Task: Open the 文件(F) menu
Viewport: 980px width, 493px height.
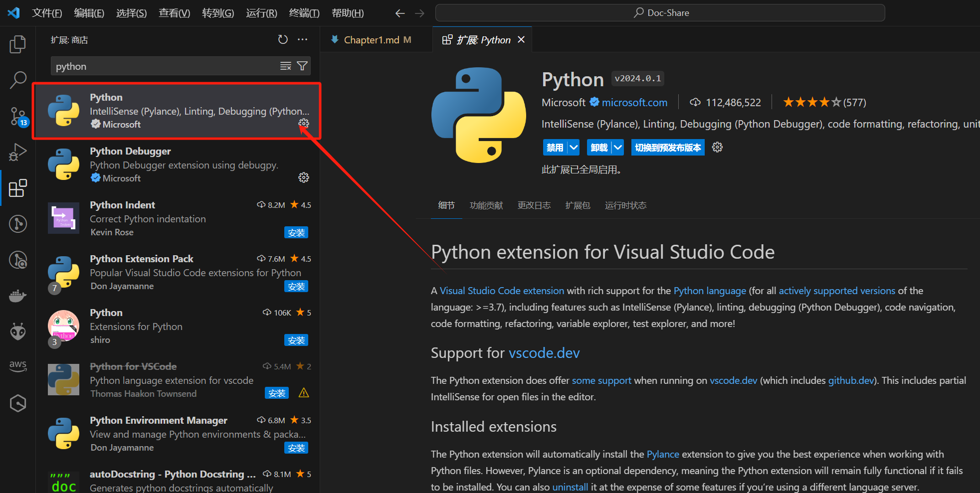Action: tap(47, 13)
